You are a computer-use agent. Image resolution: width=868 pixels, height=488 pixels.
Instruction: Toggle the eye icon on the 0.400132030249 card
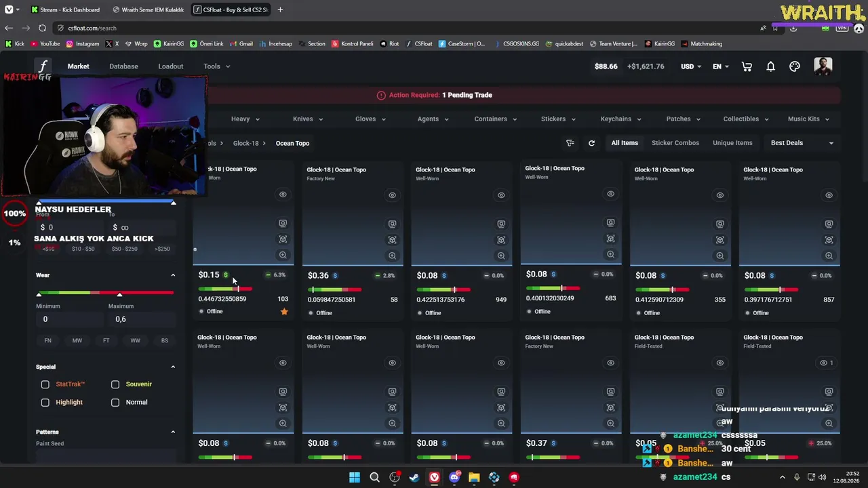pyautogui.click(x=610, y=194)
